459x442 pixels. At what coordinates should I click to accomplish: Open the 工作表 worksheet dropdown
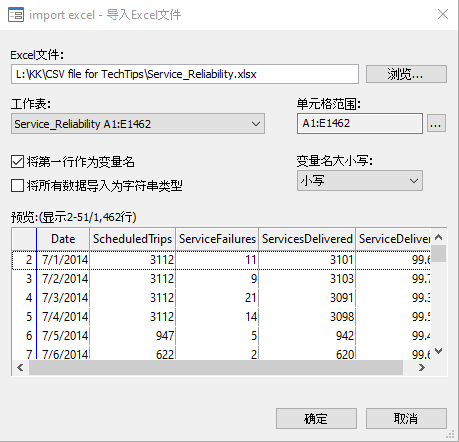[x=138, y=124]
